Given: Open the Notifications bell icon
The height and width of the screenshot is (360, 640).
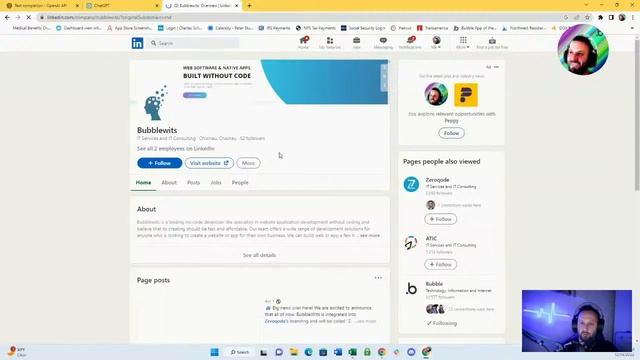Looking at the screenshot, I should (x=410, y=42).
